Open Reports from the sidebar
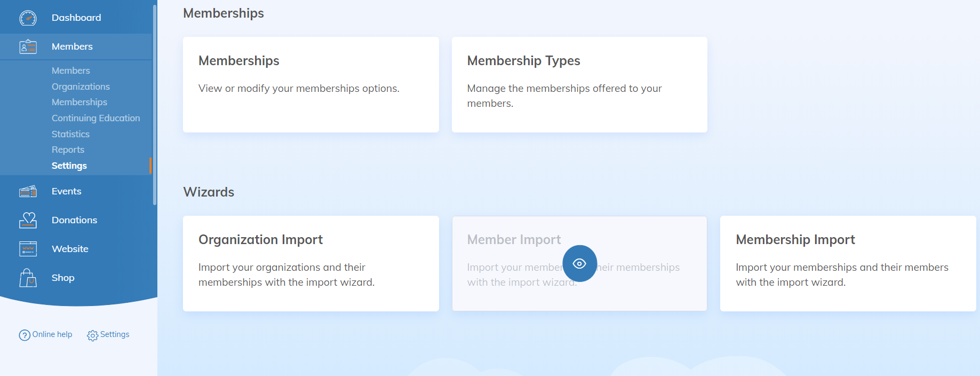Screen dimensions: 980x376 click(x=68, y=150)
